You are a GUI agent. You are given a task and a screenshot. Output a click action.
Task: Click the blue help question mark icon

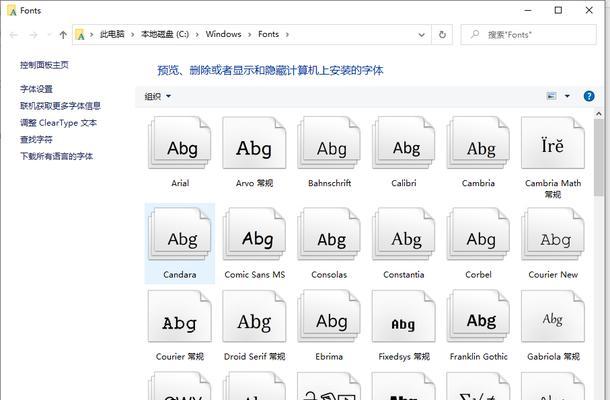coord(589,96)
